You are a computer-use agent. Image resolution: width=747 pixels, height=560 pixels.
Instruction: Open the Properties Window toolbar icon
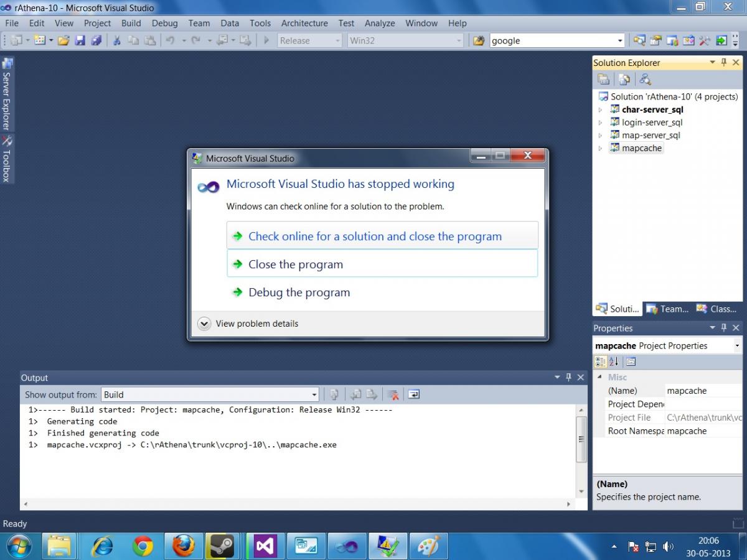pyautogui.click(x=655, y=40)
